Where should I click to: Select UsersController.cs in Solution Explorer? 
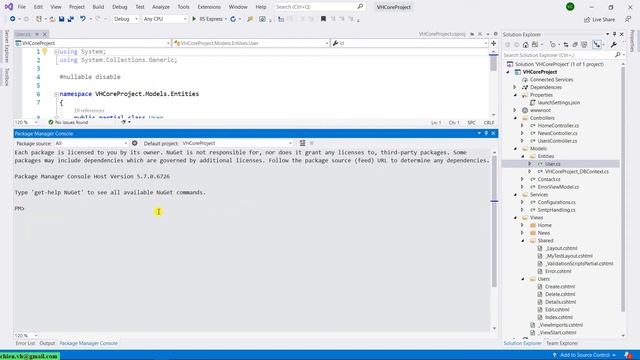pos(557,141)
